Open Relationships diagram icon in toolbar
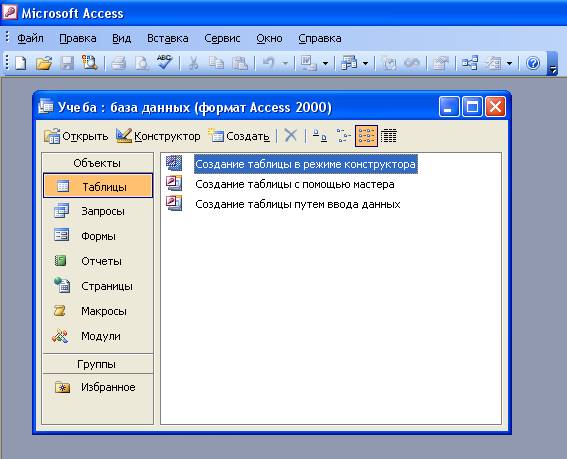Viewport: 567px width, 459px height. tap(470, 64)
